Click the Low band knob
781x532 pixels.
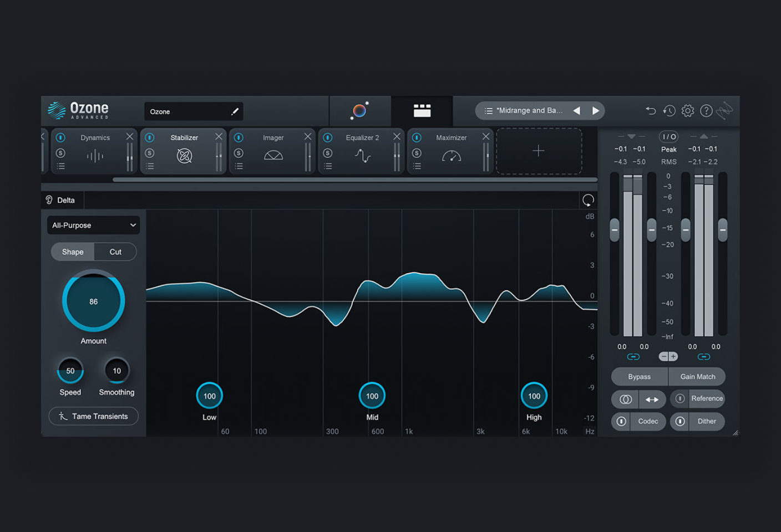[209, 396]
